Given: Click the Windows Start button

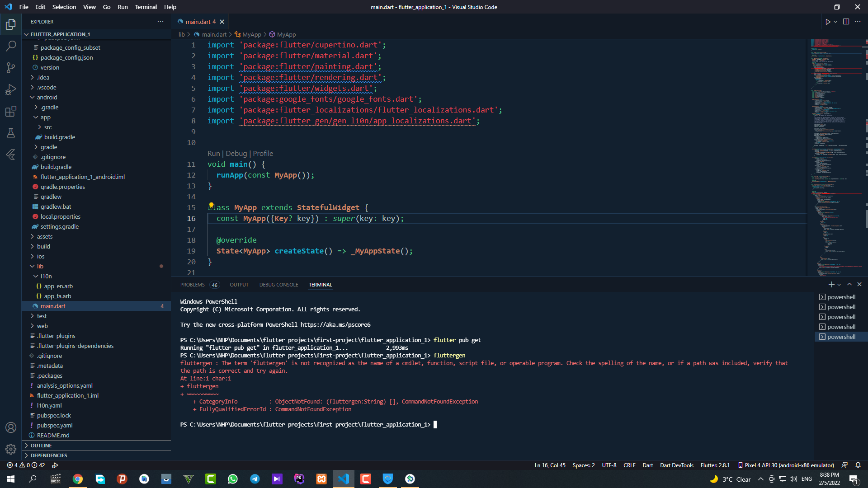Looking at the screenshot, I should point(11,479).
